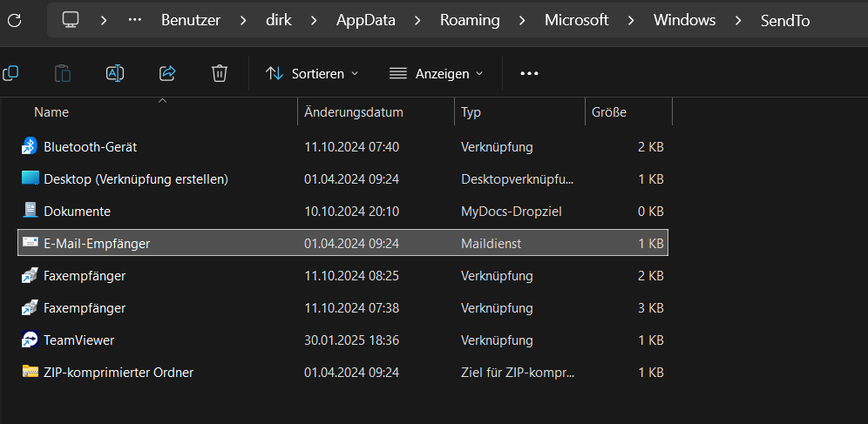Click the Delete trash icon in toolbar
This screenshot has width=868, height=424.
click(x=220, y=73)
